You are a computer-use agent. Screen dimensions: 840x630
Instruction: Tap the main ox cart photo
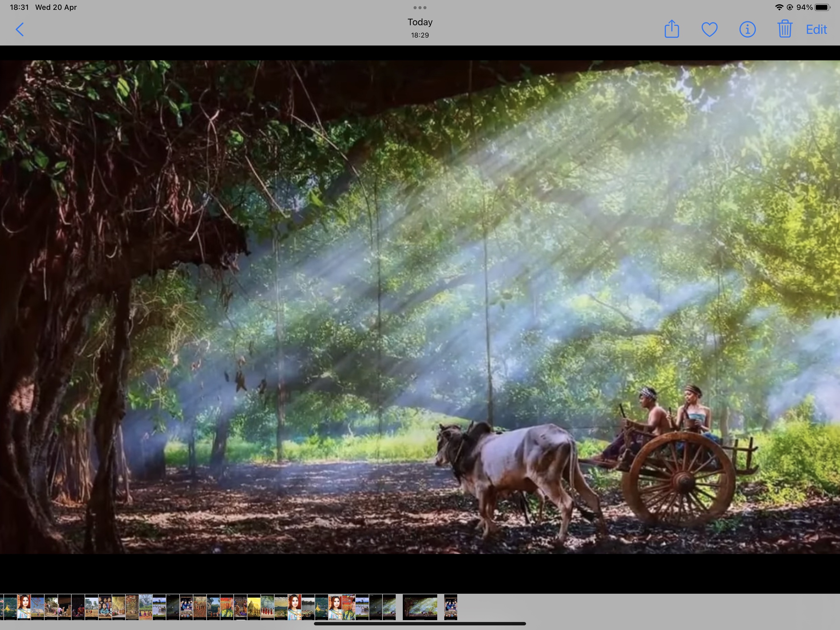click(x=420, y=307)
